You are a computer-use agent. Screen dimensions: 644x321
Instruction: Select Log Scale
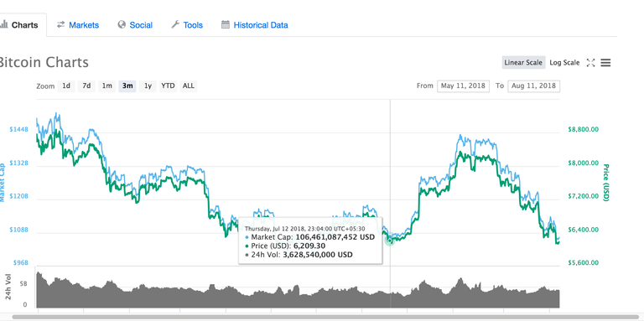564,63
